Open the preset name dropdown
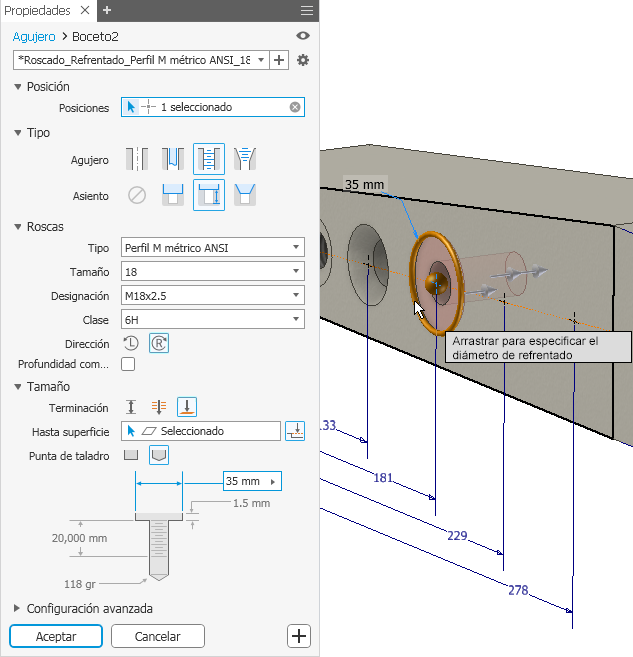The width and height of the screenshot is (633, 657). click(261, 60)
